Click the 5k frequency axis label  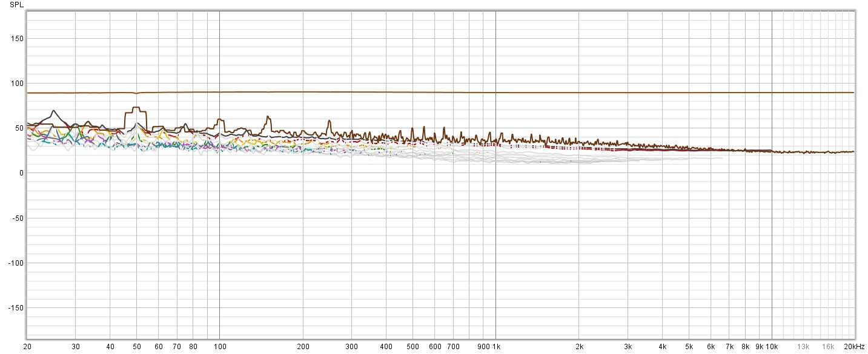tap(689, 347)
